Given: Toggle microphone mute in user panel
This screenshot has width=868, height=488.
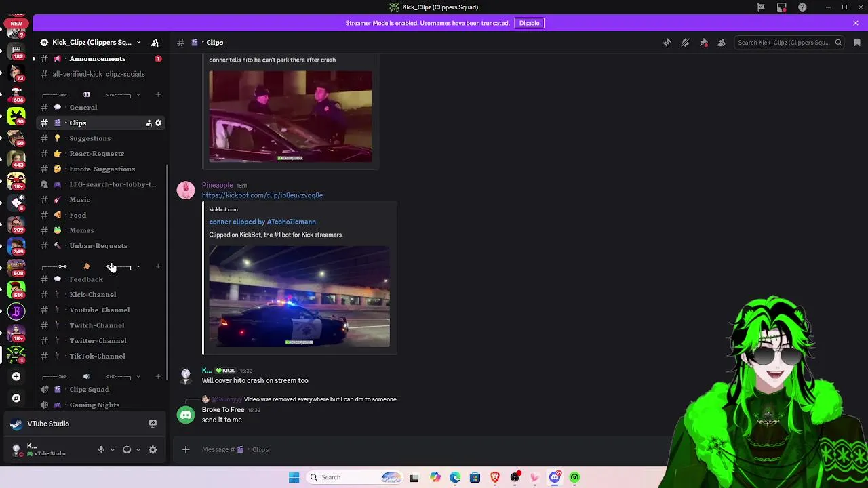Looking at the screenshot, I should (x=101, y=449).
